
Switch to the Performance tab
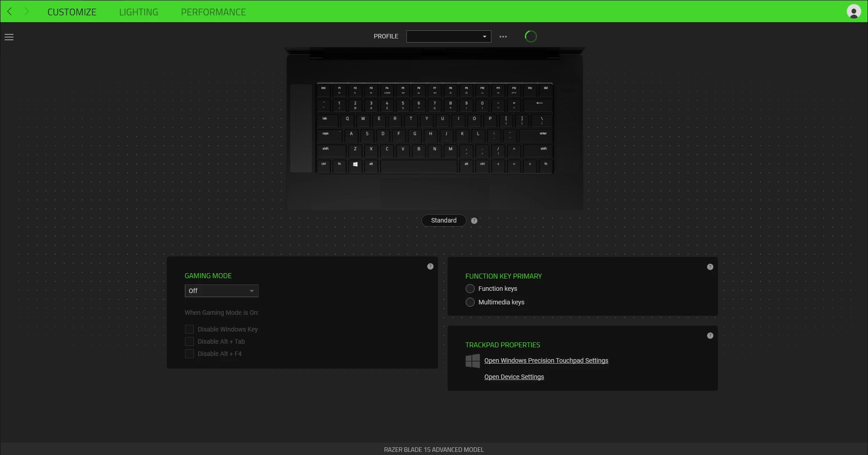click(213, 12)
